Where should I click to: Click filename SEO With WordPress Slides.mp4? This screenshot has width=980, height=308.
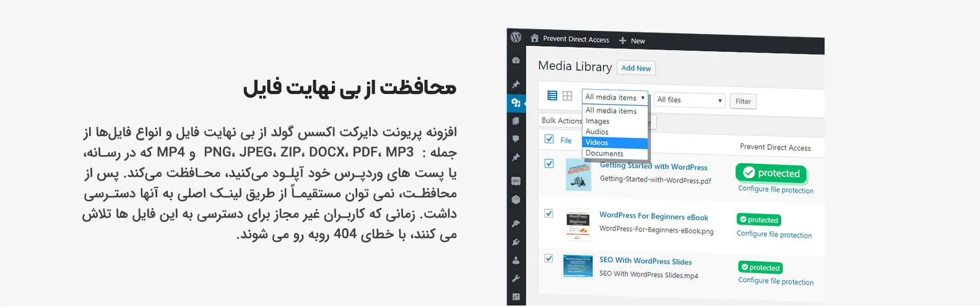pyautogui.click(x=649, y=275)
